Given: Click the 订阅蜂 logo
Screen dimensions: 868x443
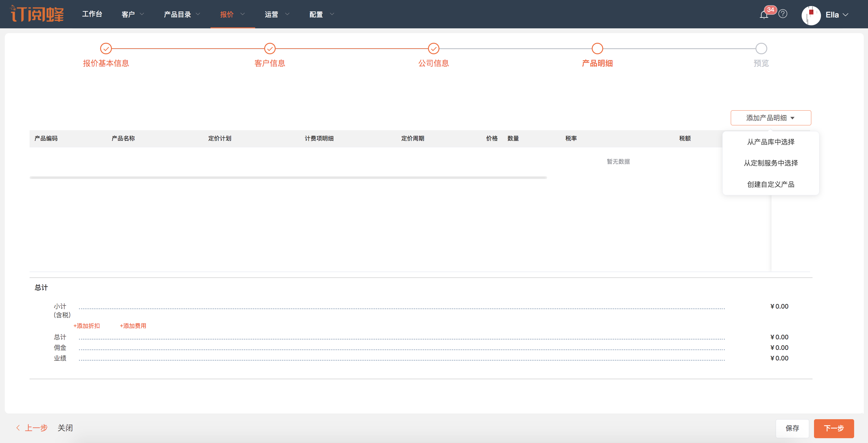Looking at the screenshot, I should [37, 14].
